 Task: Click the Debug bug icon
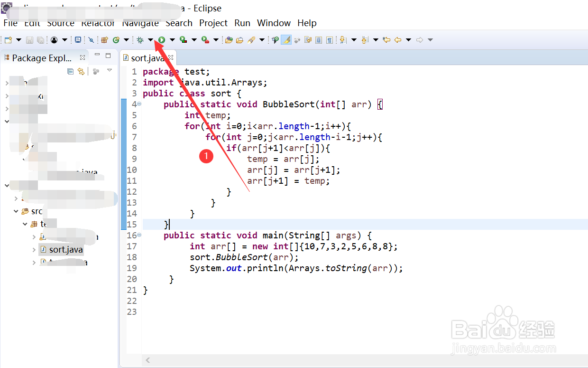[140, 40]
